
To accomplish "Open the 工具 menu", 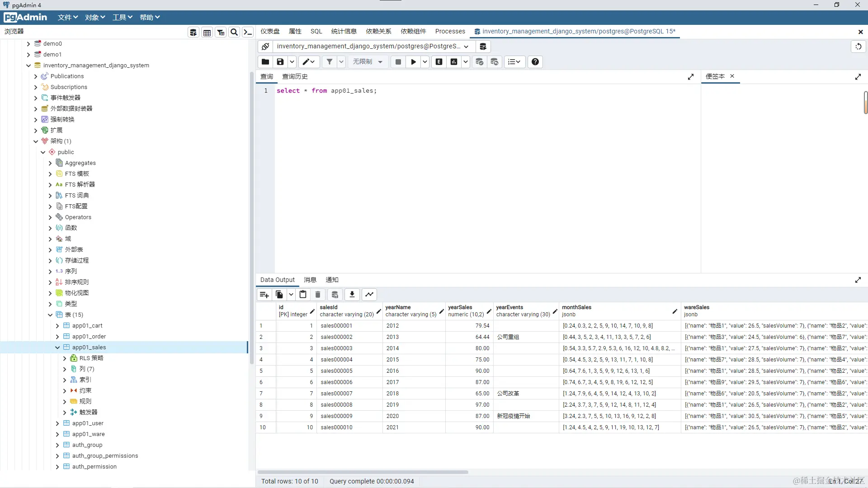I will (x=123, y=17).
